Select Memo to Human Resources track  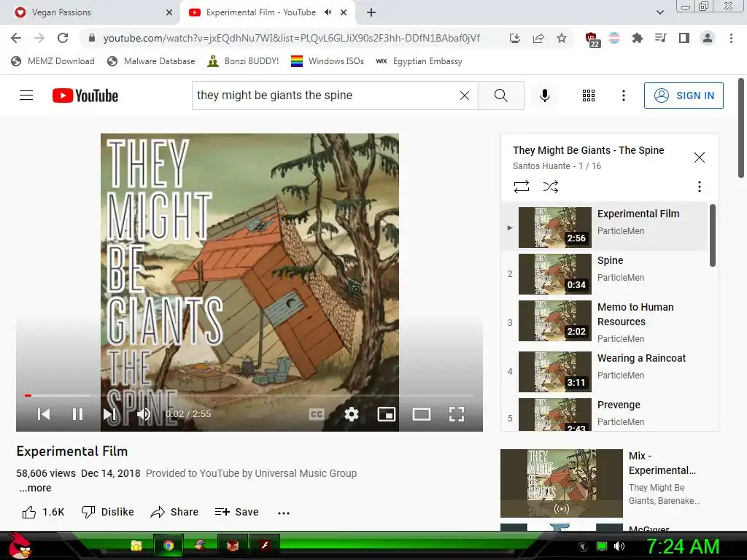605,322
